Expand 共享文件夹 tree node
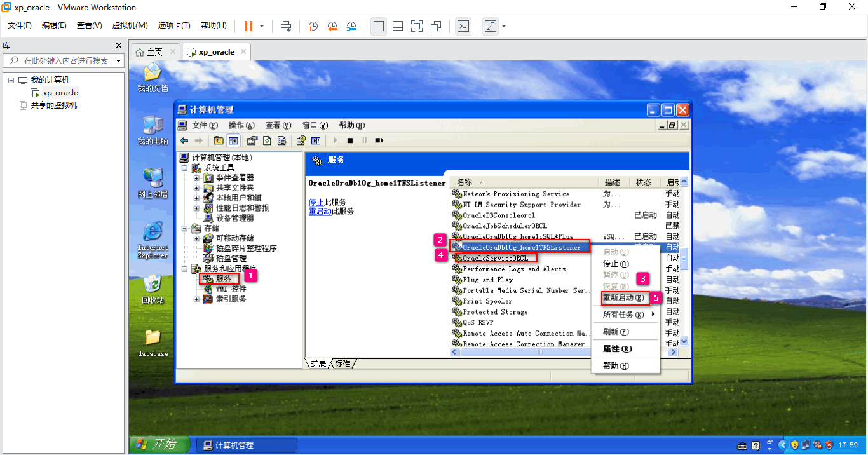 click(x=196, y=188)
